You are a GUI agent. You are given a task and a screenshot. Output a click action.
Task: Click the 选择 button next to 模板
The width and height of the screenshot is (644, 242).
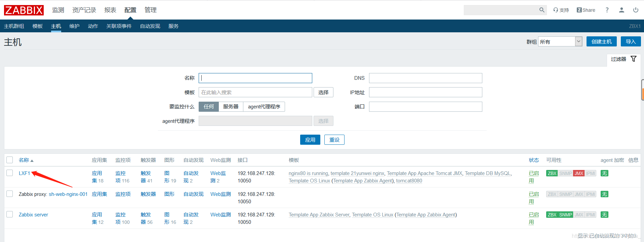(323, 92)
